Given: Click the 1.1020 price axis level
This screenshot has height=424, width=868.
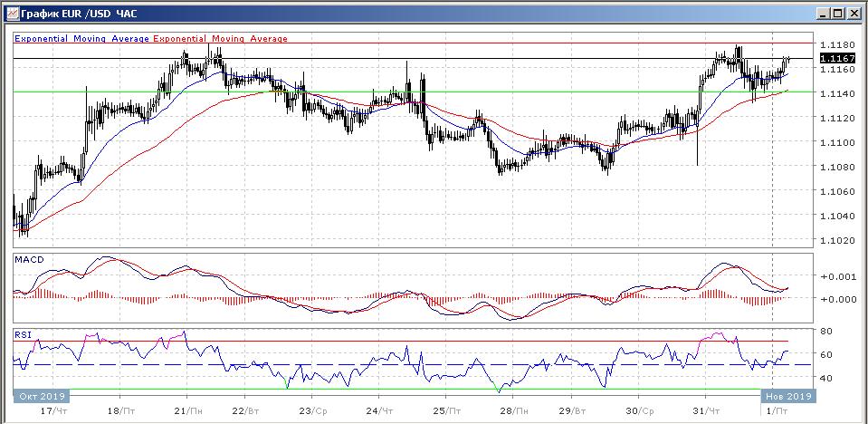Looking at the screenshot, I should tap(836, 240).
